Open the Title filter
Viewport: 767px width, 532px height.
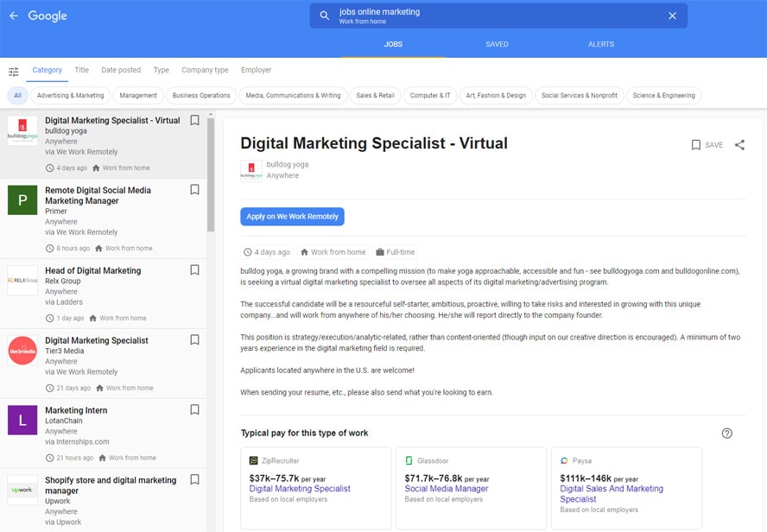point(82,70)
